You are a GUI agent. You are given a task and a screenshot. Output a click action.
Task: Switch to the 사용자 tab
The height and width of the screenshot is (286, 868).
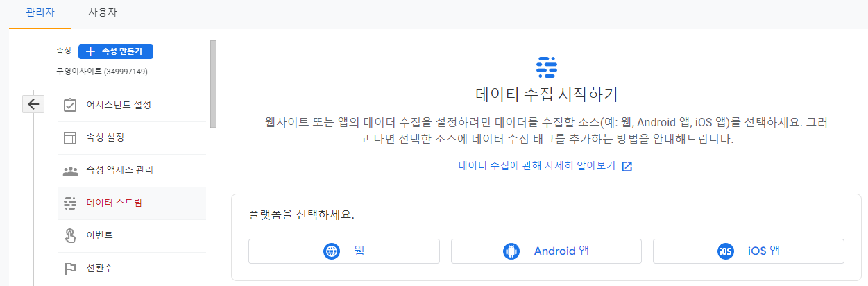click(103, 12)
